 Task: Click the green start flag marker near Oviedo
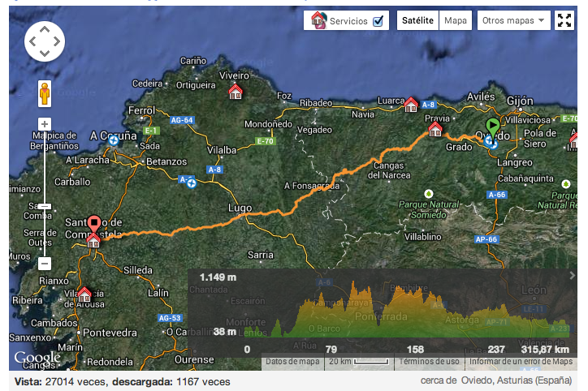(x=492, y=127)
